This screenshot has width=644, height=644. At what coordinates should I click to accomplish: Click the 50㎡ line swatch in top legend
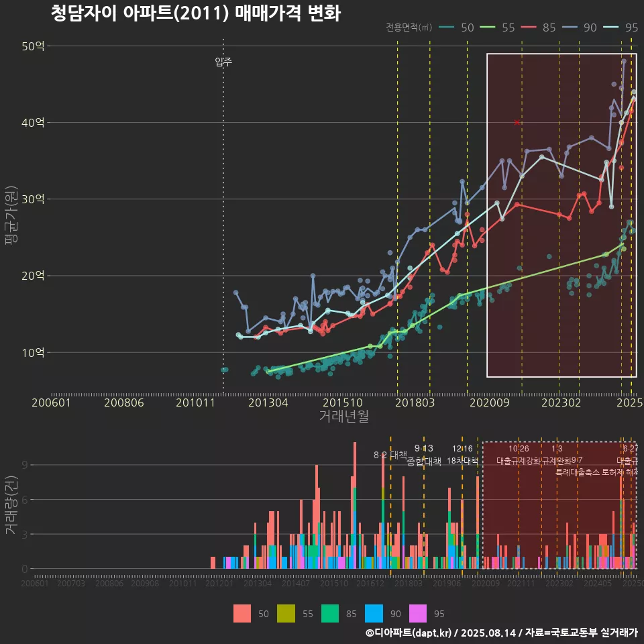tap(447, 28)
